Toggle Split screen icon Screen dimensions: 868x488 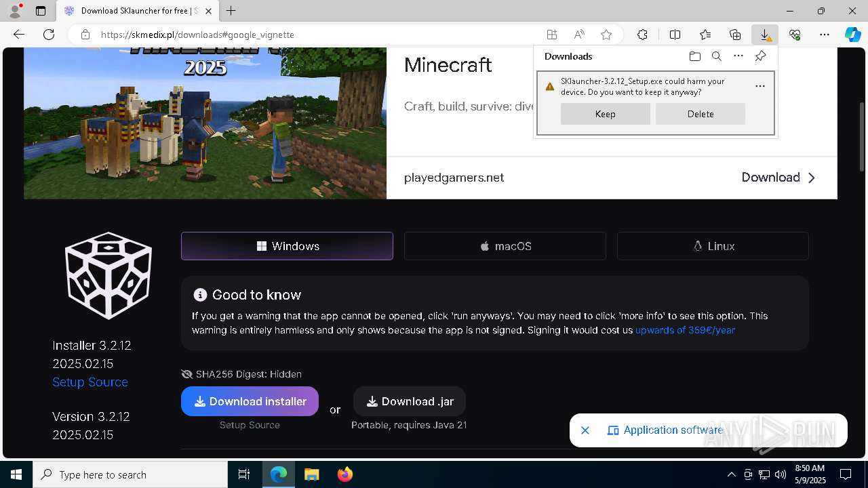click(675, 35)
